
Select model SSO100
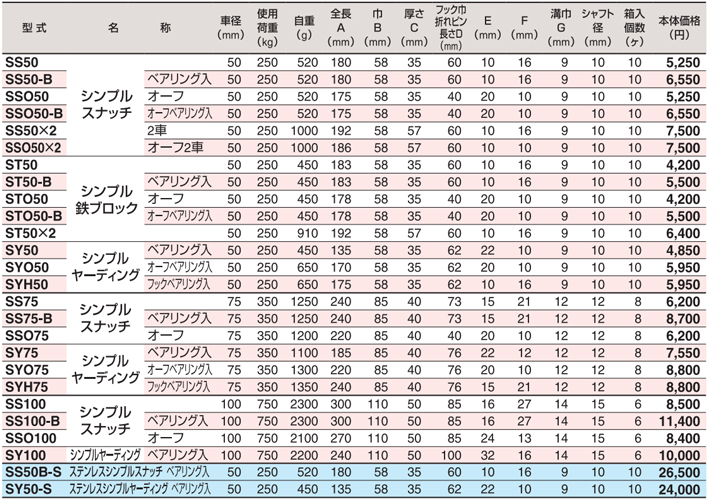click(x=31, y=439)
